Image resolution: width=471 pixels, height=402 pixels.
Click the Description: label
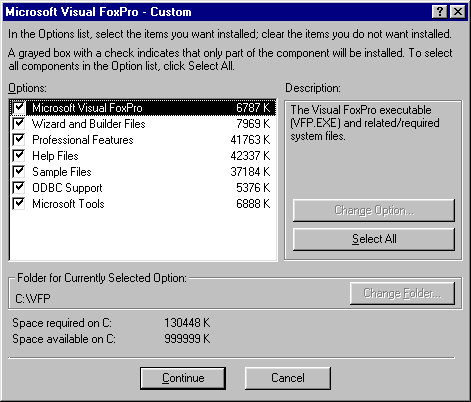pos(313,88)
